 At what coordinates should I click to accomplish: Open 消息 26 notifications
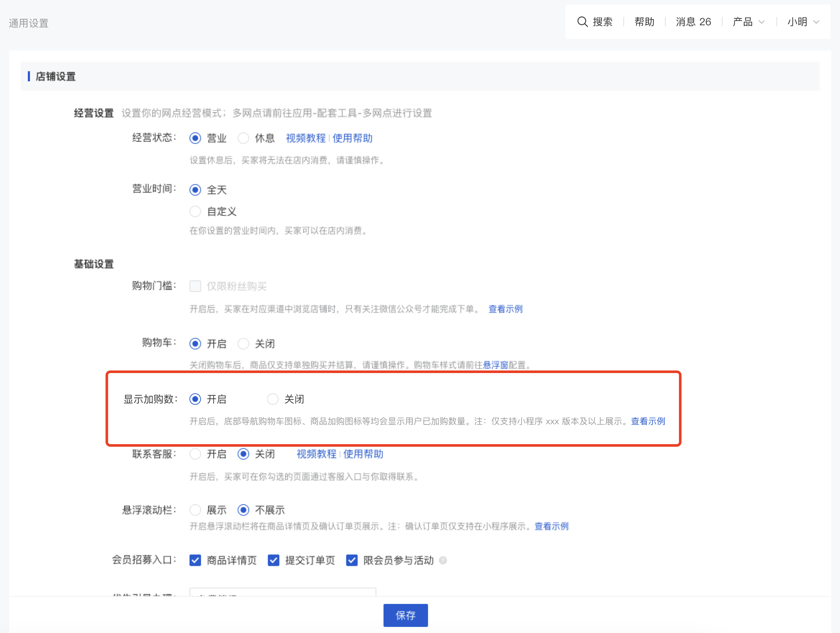coord(693,22)
